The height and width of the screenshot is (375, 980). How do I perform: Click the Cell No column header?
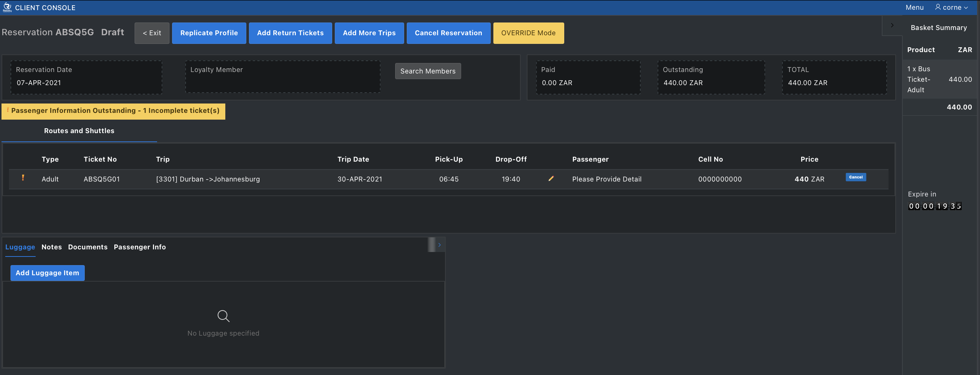point(710,159)
